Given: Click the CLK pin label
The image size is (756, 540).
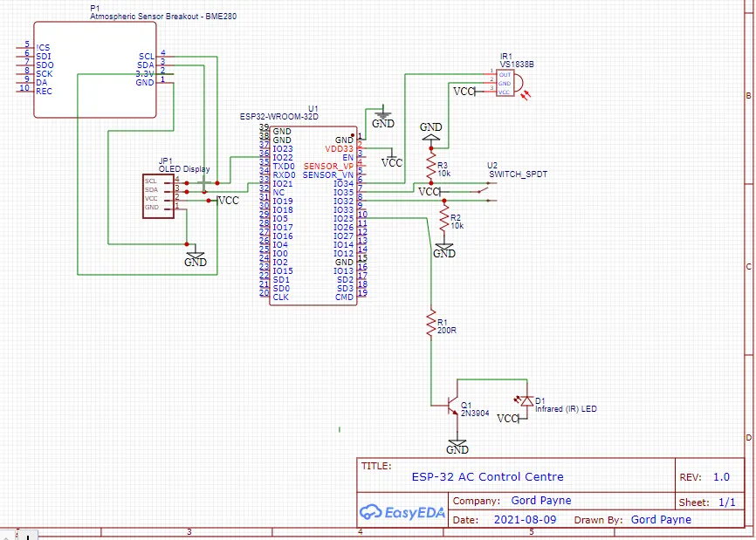Looking at the screenshot, I should coord(280,297).
